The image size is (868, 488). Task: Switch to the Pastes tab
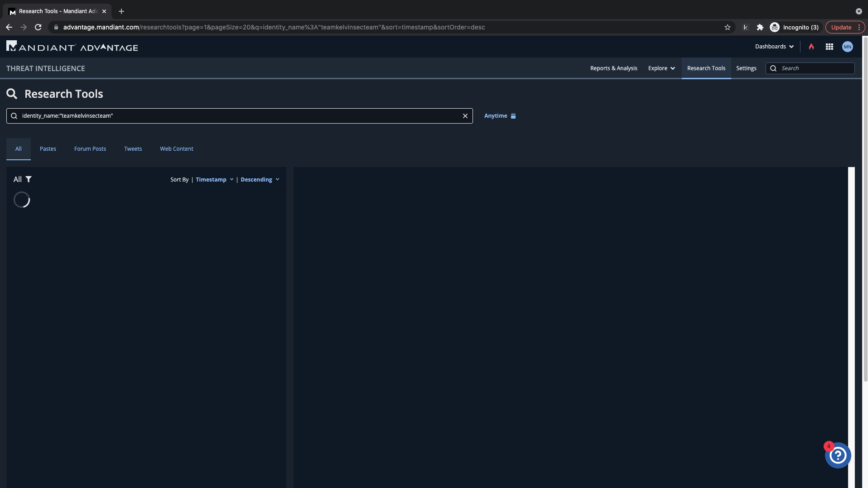(48, 149)
